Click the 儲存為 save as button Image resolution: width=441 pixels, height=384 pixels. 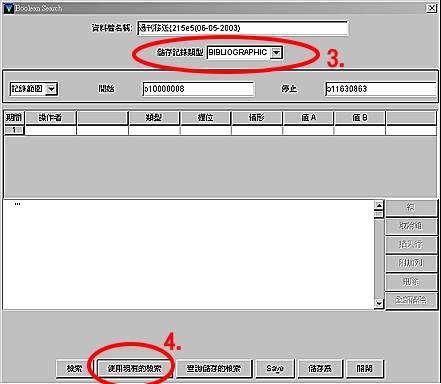[320, 369]
